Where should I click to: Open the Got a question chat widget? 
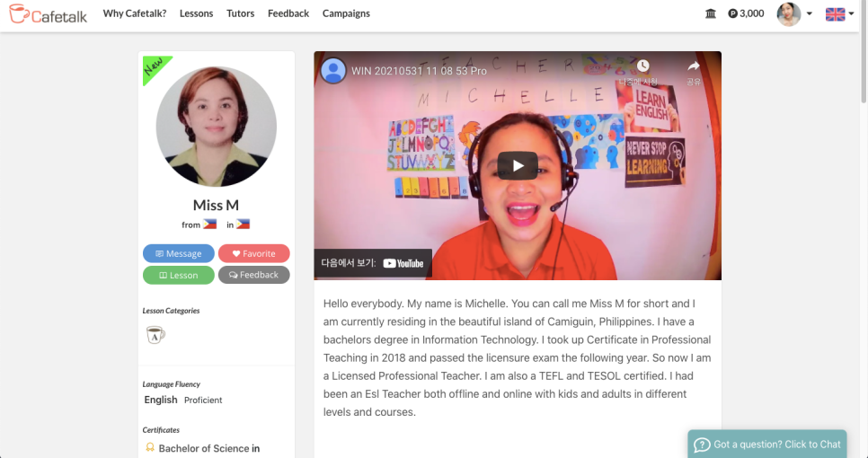tap(768, 444)
